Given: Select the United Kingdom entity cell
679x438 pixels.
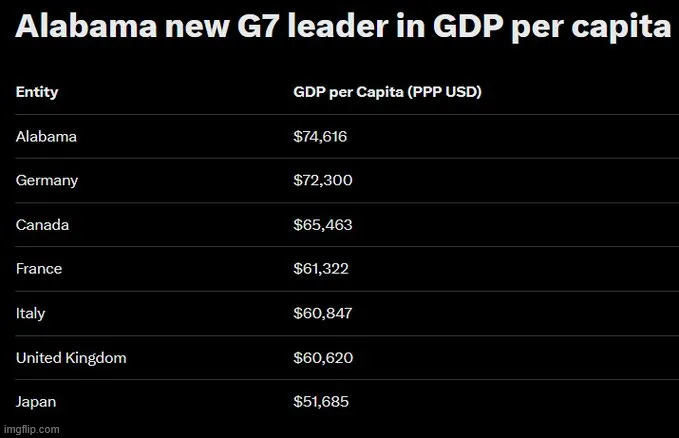Looking at the screenshot, I should (71, 358).
